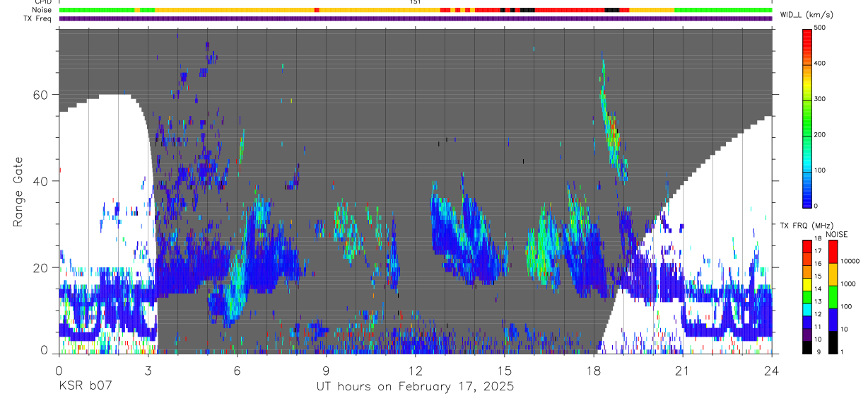The height and width of the screenshot is (401, 868).
Task: Click the 'Range Gate' vertical axis title
Action: pyautogui.click(x=18, y=192)
